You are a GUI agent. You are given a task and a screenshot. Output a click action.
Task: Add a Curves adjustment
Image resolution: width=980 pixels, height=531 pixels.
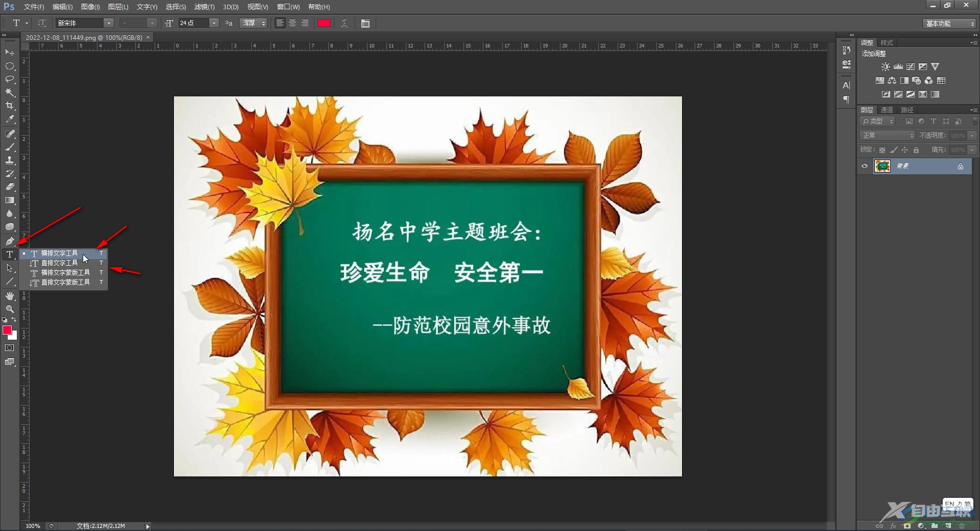(x=911, y=67)
